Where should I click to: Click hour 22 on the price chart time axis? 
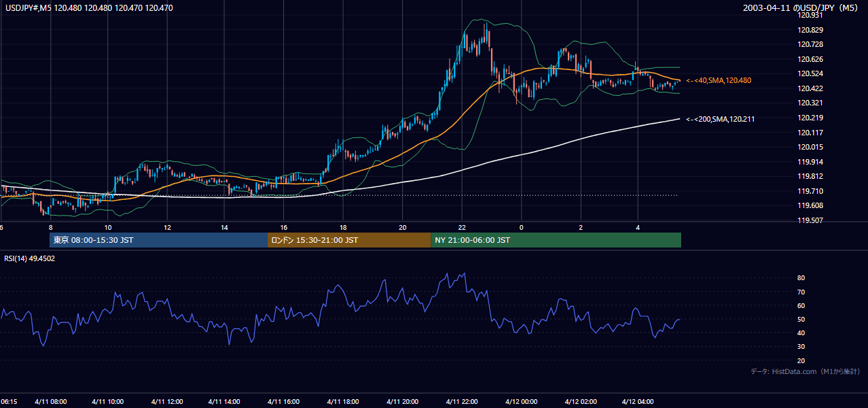tap(462, 227)
